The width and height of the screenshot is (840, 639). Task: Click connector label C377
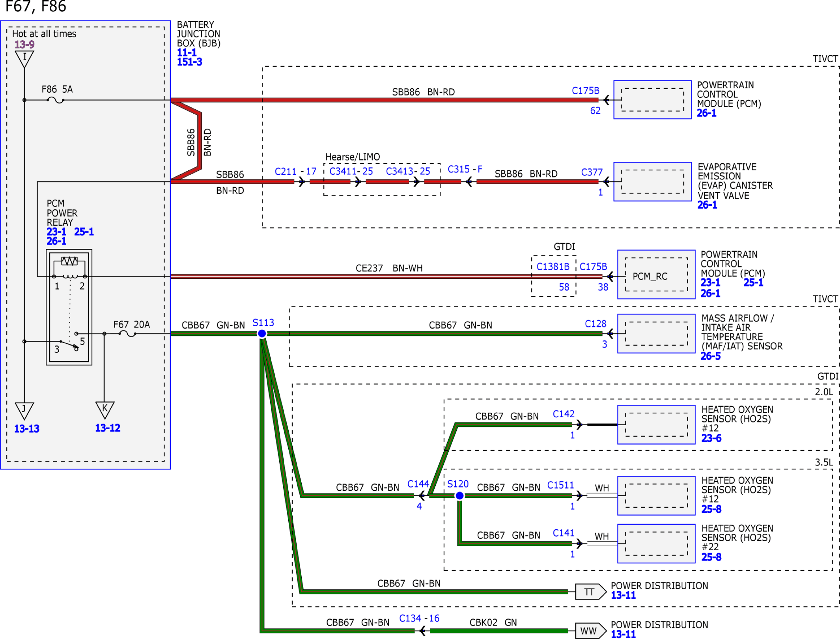point(592,172)
